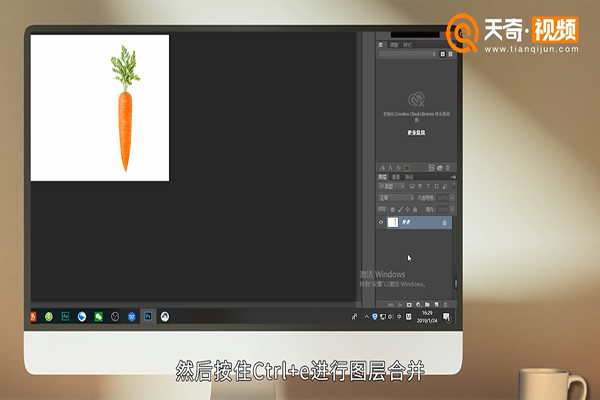Screen dimensions: 600x400
Task: Create new group folder icon
Action: pyautogui.click(x=427, y=305)
